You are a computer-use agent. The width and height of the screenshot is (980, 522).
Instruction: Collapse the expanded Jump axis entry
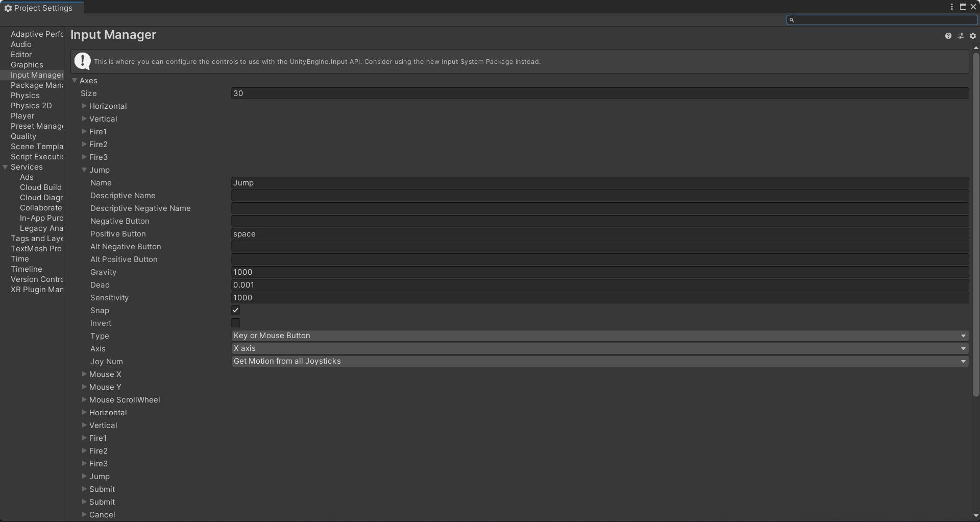(x=84, y=170)
